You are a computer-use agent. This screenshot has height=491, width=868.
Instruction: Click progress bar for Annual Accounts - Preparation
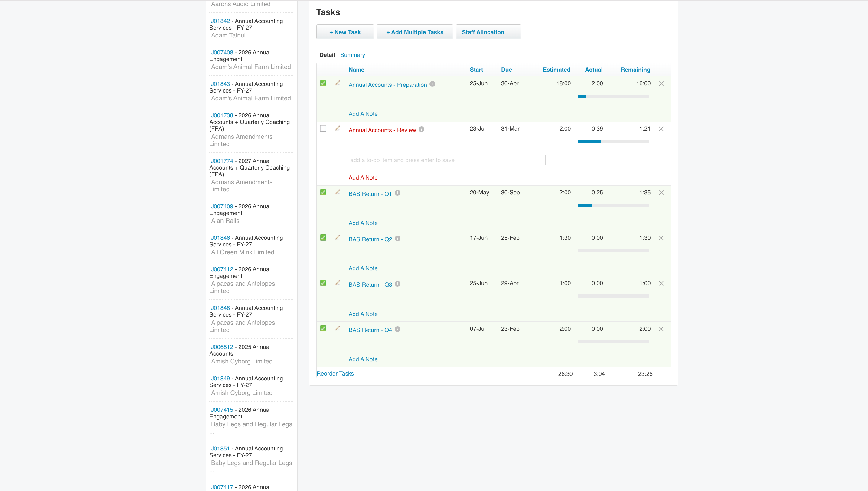(x=613, y=96)
